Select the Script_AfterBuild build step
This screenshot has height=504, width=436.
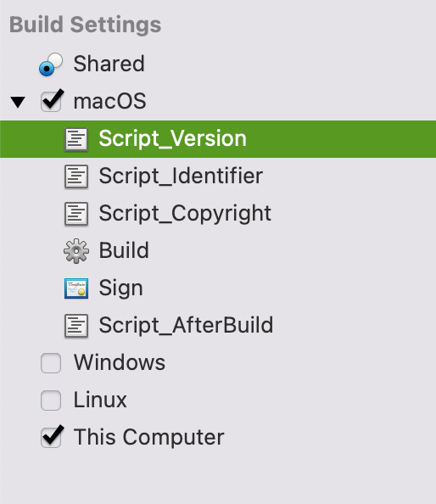point(218,326)
